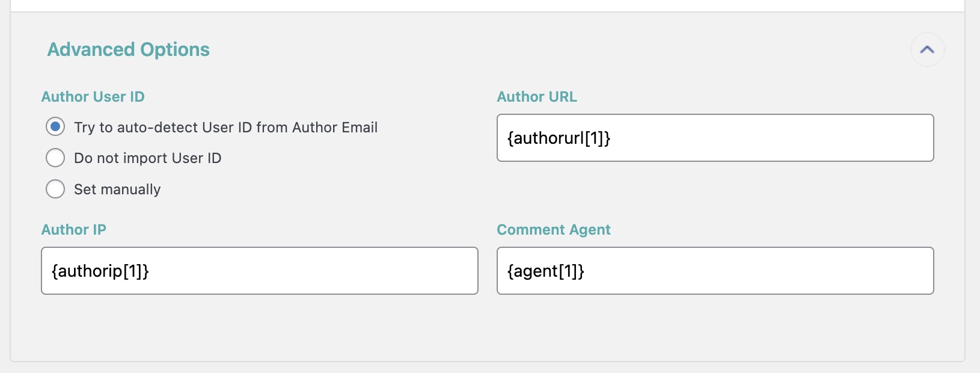
Task: Click the {authorurl[1]} template text
Action: coord(559,138)
